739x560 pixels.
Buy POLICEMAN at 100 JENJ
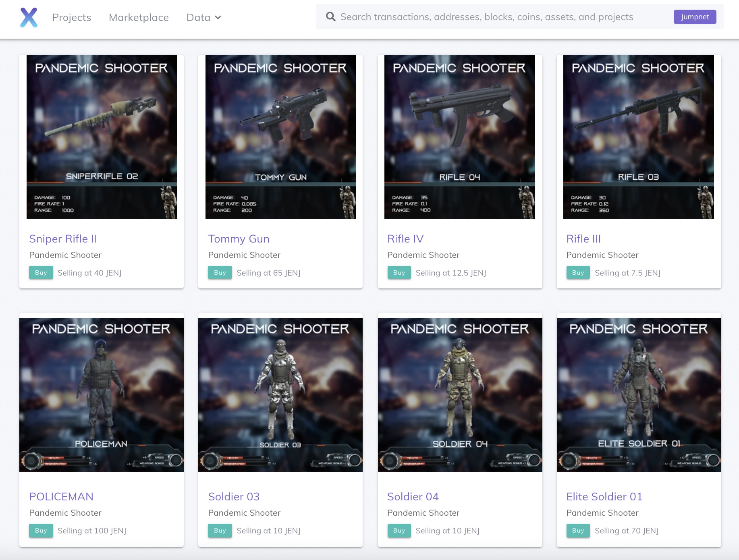41,531
